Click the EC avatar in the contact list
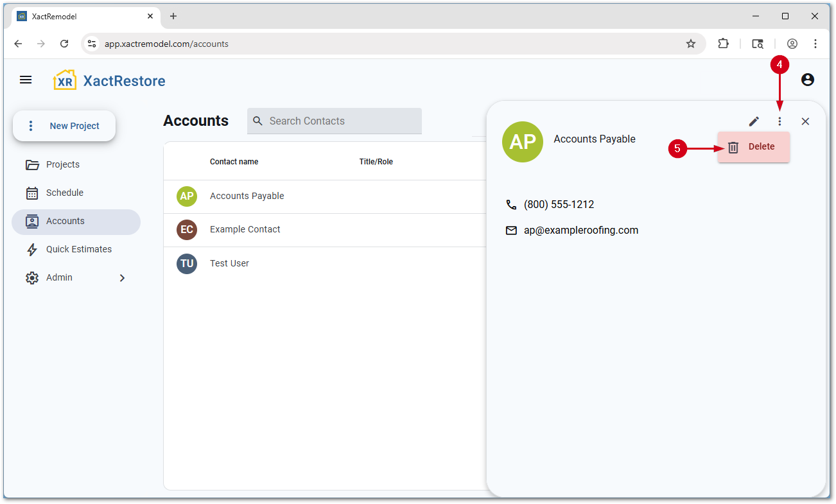 click(x=187, y=230)
